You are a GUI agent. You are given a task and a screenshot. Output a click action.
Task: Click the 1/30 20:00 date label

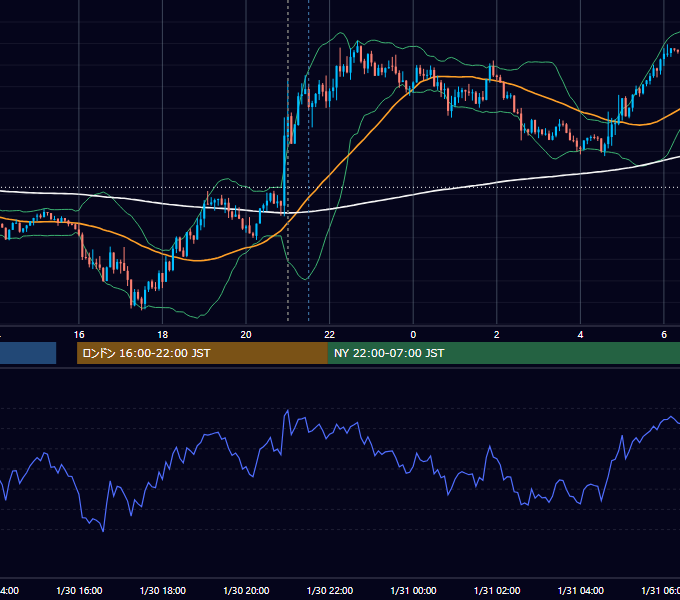tap(246, 590)
